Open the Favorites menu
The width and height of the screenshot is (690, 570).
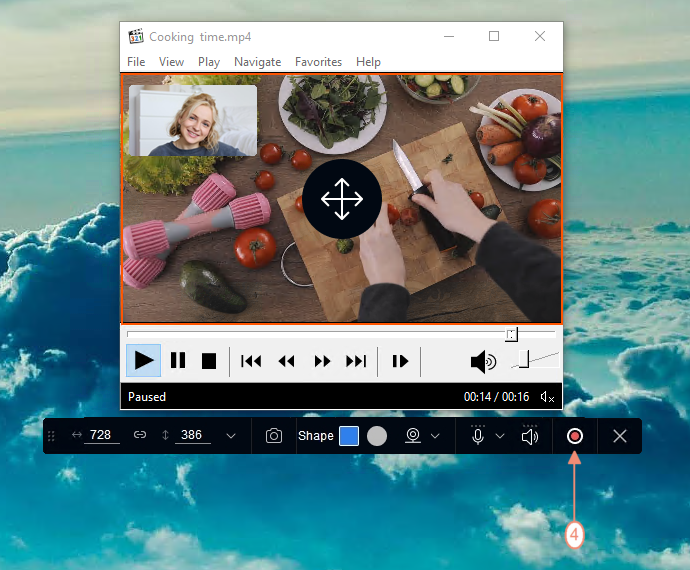[318, 62]
